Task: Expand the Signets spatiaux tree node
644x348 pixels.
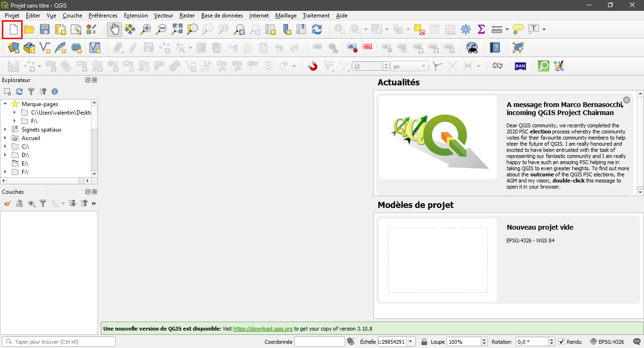Action: [x=5, y=130]
